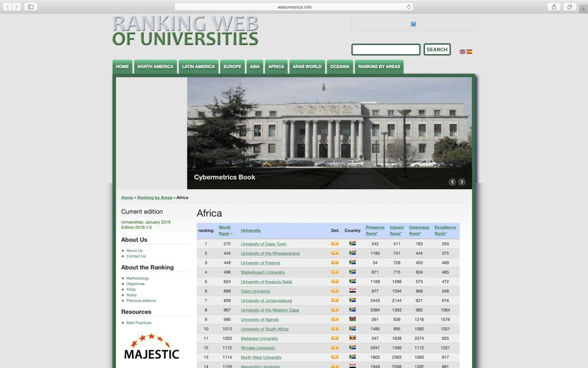Open the Objectives sidebar link
Viewport: 588px width, 368px height.
136,284
